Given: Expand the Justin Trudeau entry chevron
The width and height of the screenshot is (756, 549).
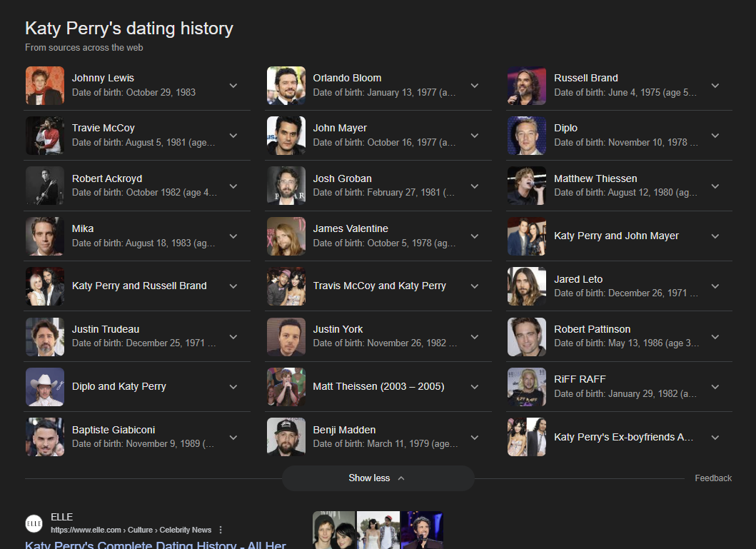Looking at the screenshot, I should click(x=233, y=337).
